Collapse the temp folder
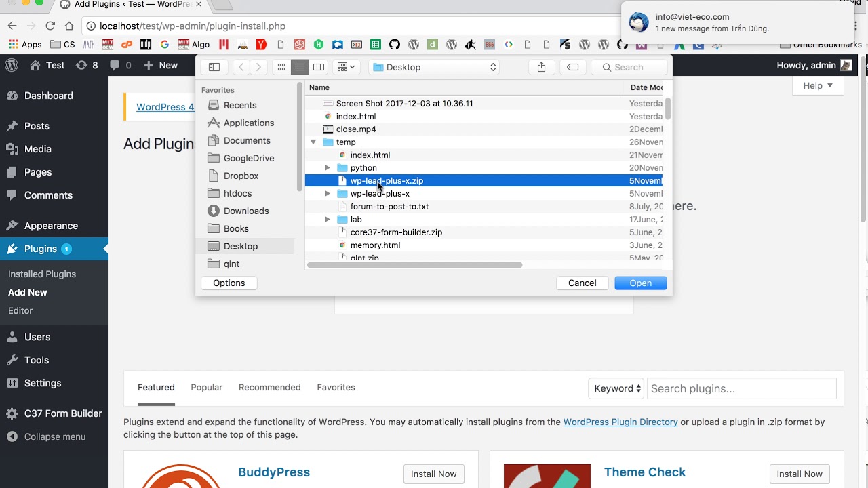Image resolution: width=868 pixels, height=488 pixels. [313, 142]
